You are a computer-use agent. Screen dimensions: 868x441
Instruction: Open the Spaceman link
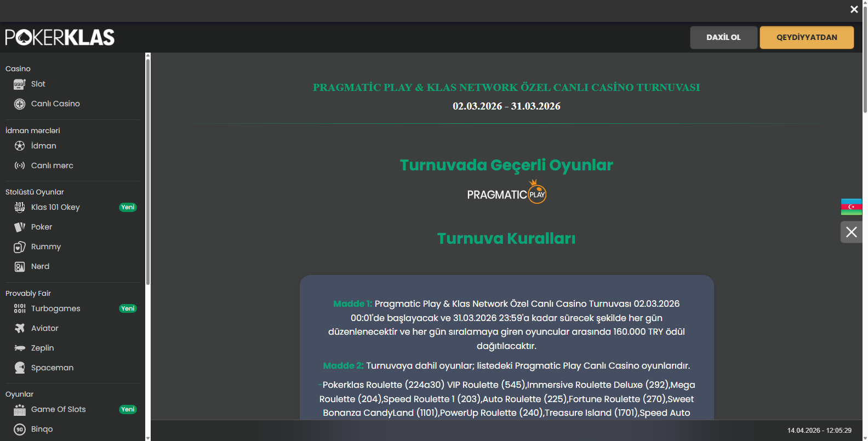(52, 368)
